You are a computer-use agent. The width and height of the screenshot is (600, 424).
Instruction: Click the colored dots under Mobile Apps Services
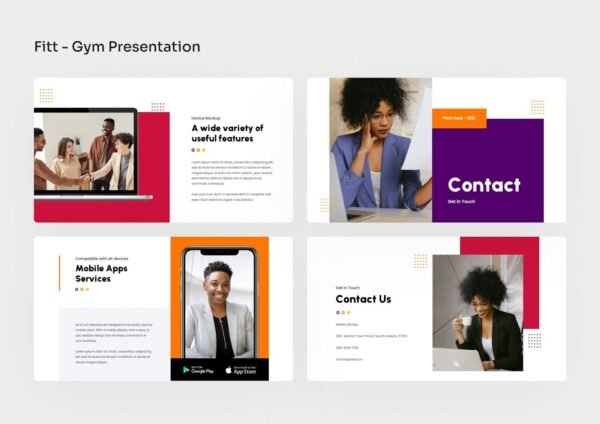81,289
